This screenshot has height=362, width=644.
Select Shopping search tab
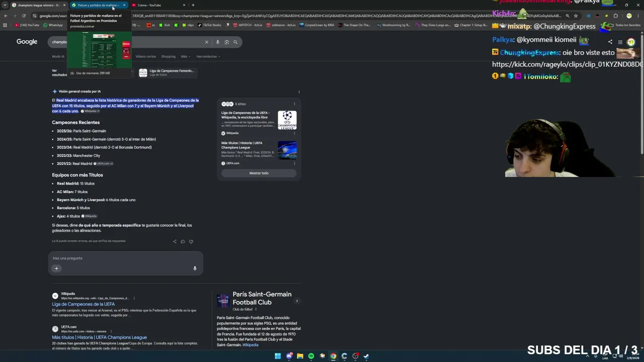point(168,56)
